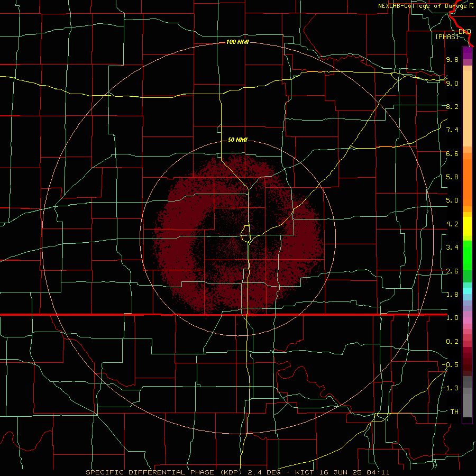Click the 04:11 timestamp text

tap(377, 472)
